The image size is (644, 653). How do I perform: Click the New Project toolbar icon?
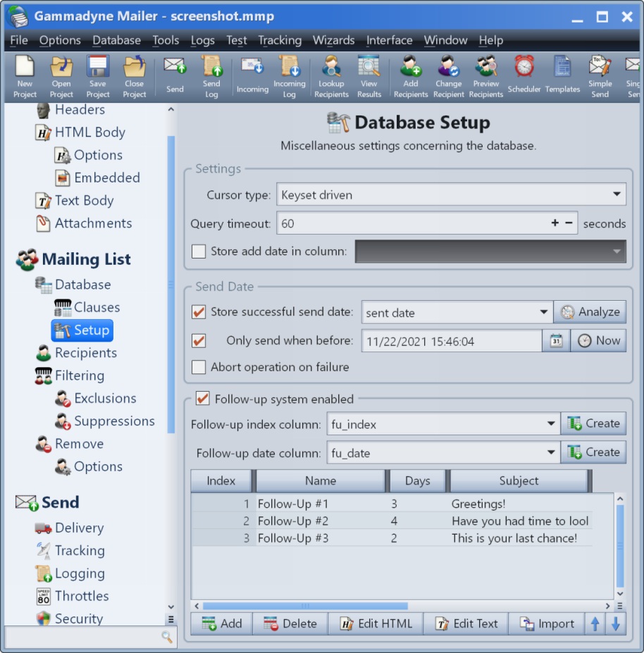pyautogui.click(x=25, y=77)
